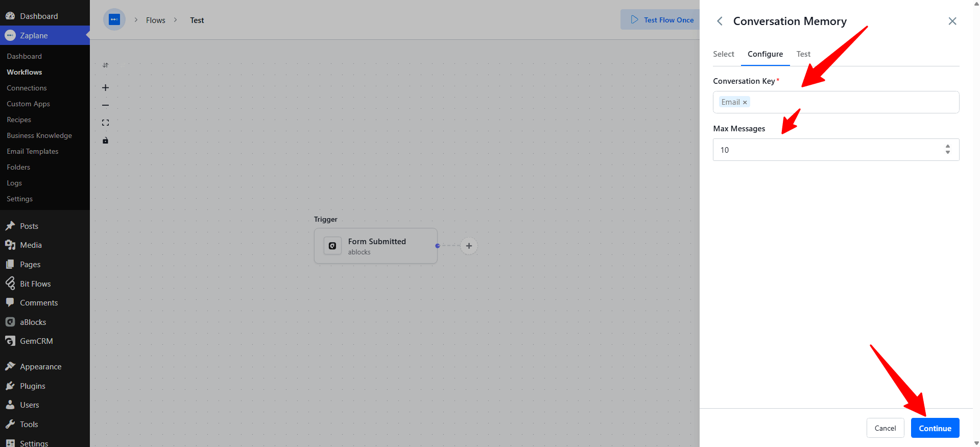Navigate to Flows breadcrumb
Viewport: 980px width, 447px height.
point(156,20)
